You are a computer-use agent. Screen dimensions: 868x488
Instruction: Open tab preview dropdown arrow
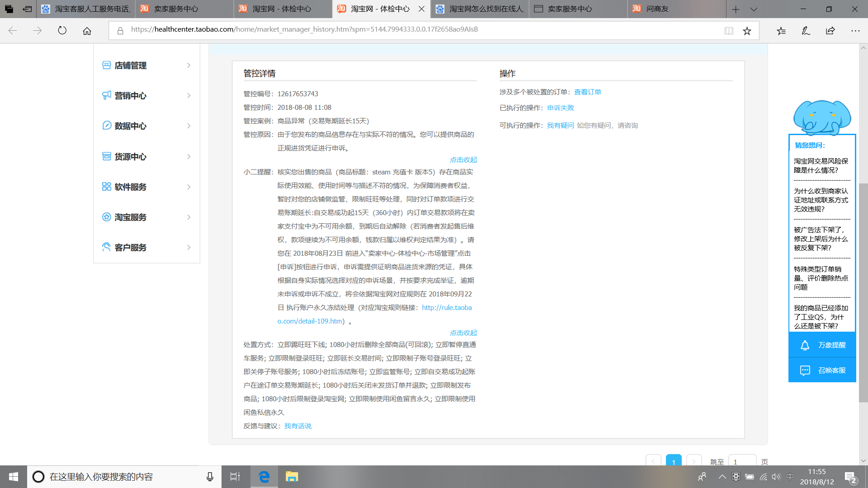point(754,9)
